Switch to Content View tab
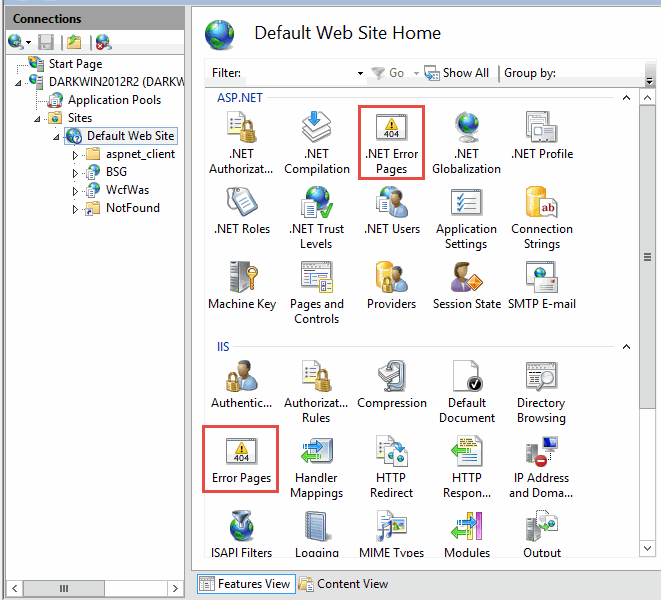This screenshot has height=600, width=661. click(x=344, y=584)
